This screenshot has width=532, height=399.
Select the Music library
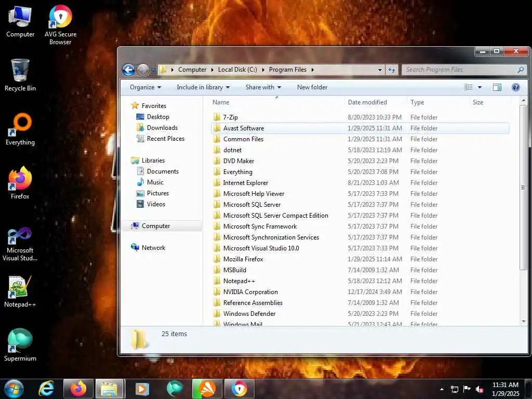(x=155, y=182)
